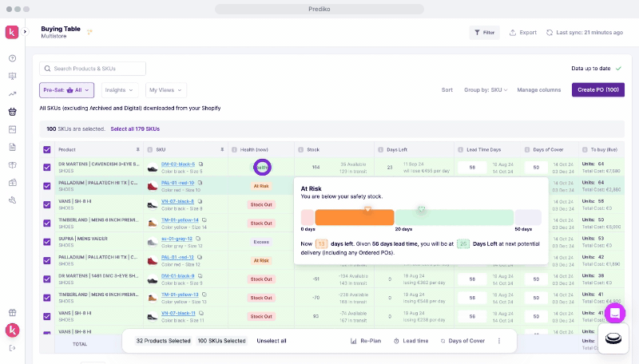Click the Create PO (100) button

click(x=597, y=89)
